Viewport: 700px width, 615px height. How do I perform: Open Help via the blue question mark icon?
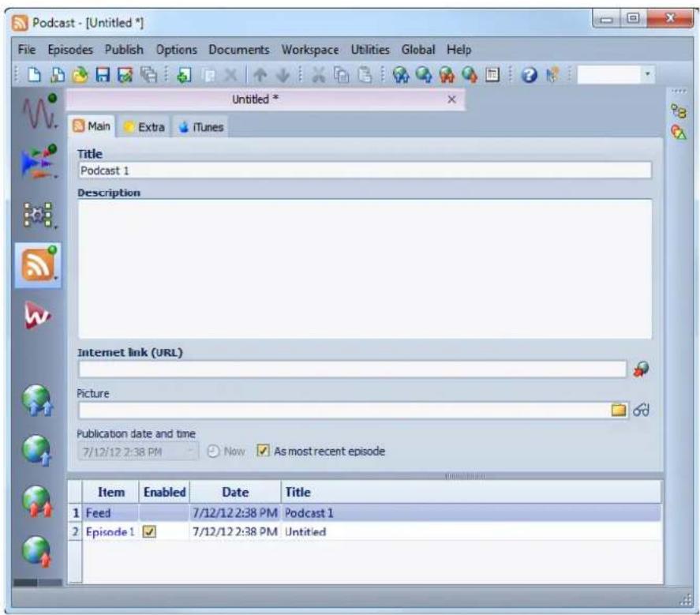coord(529,74)
